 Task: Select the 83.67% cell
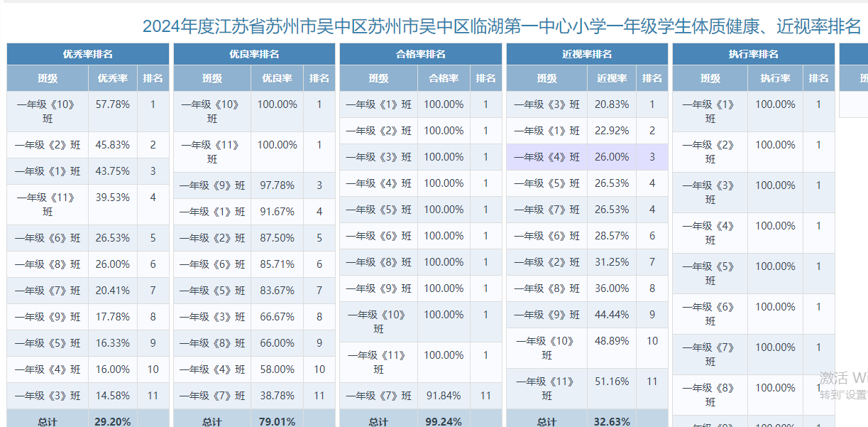277,291
